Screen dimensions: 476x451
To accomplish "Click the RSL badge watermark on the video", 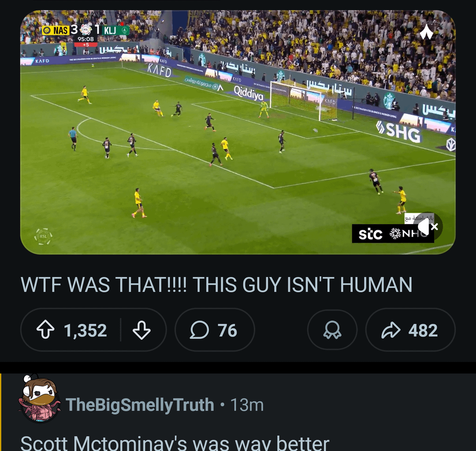I will [x=43, y=236].
